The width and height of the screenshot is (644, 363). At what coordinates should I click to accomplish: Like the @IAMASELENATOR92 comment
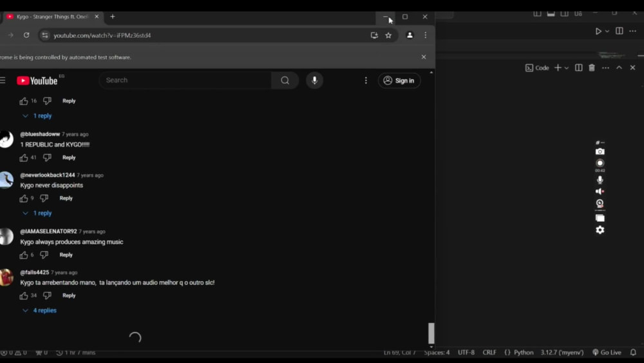pos(24,255)
